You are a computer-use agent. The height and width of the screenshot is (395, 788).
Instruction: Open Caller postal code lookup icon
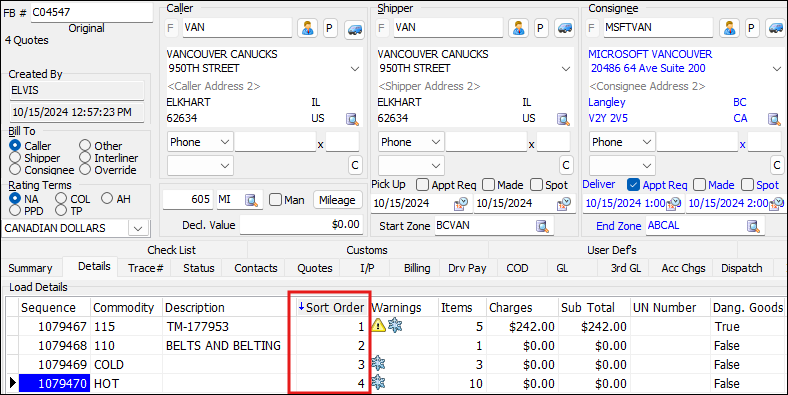pos(352,119)
